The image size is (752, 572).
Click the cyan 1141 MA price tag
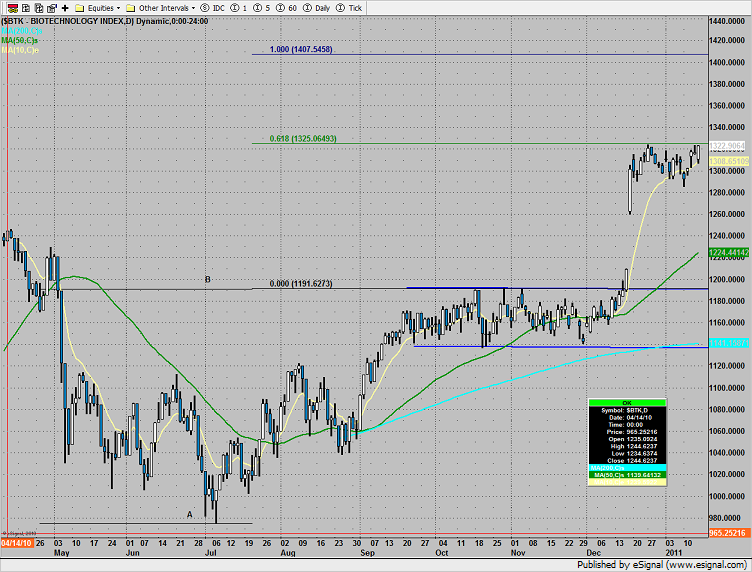pyautogui.click(x=728, y=343)
